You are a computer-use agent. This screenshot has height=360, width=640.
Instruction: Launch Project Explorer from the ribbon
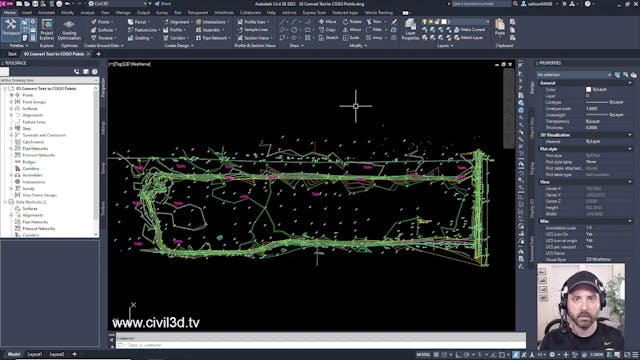click(x=47, y=29)
